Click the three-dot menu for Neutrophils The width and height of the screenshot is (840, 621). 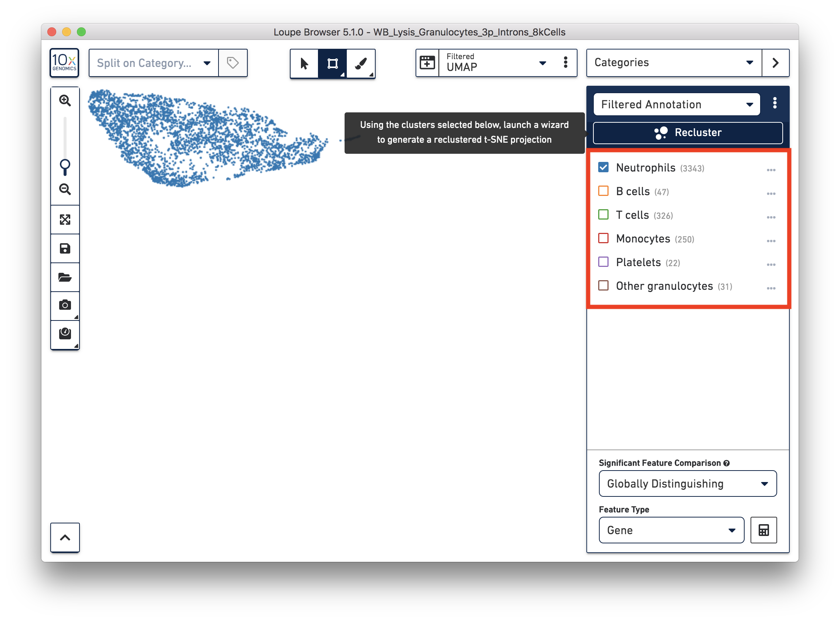point(772,168)
